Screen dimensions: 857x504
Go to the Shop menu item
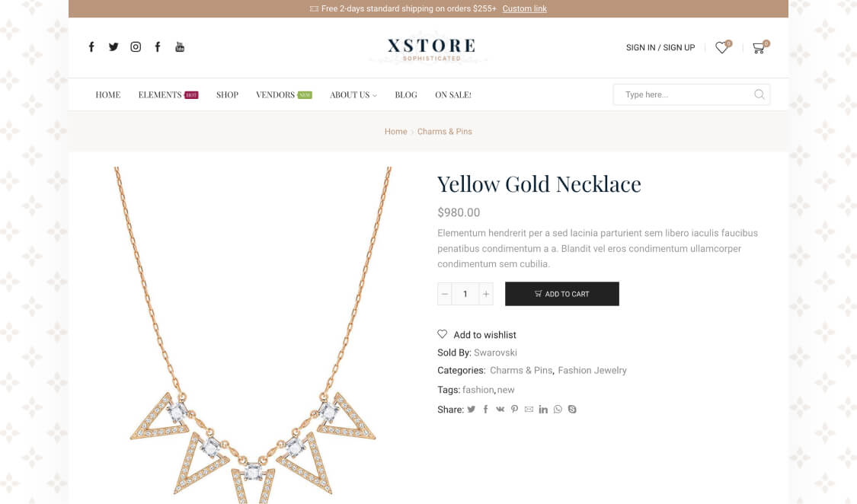click(x=227, y=95)
